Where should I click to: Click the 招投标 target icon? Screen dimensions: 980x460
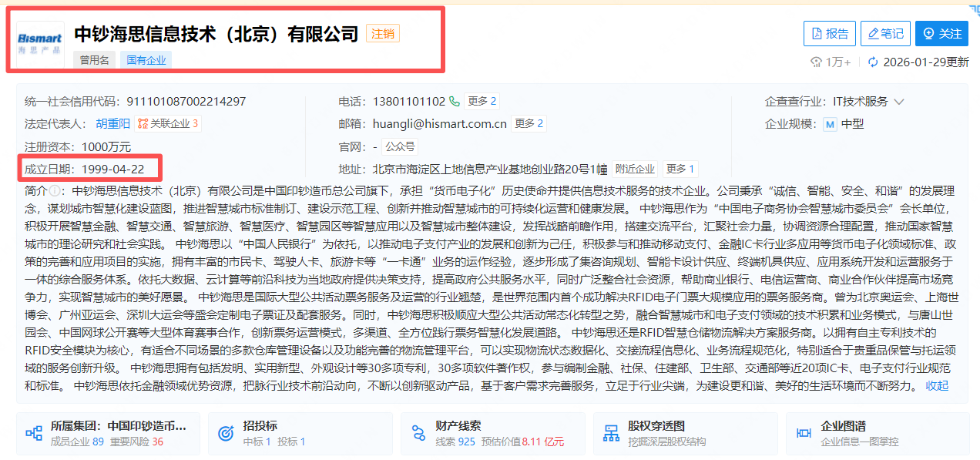[226, 433]
